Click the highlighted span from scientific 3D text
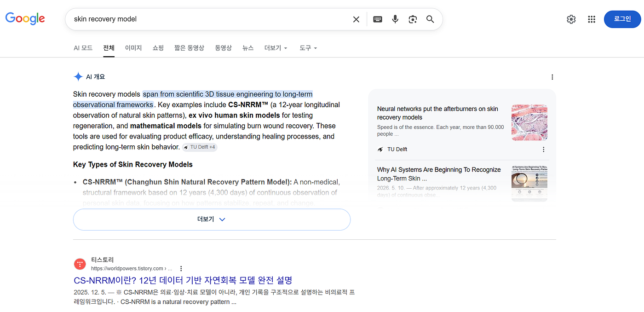The image size is (644, 312). (193, 99)
